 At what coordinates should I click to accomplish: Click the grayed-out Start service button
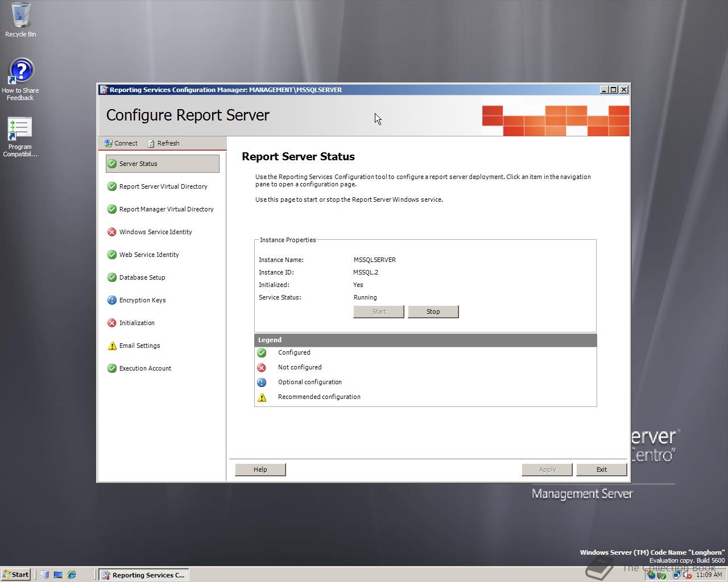coord(379,311)
